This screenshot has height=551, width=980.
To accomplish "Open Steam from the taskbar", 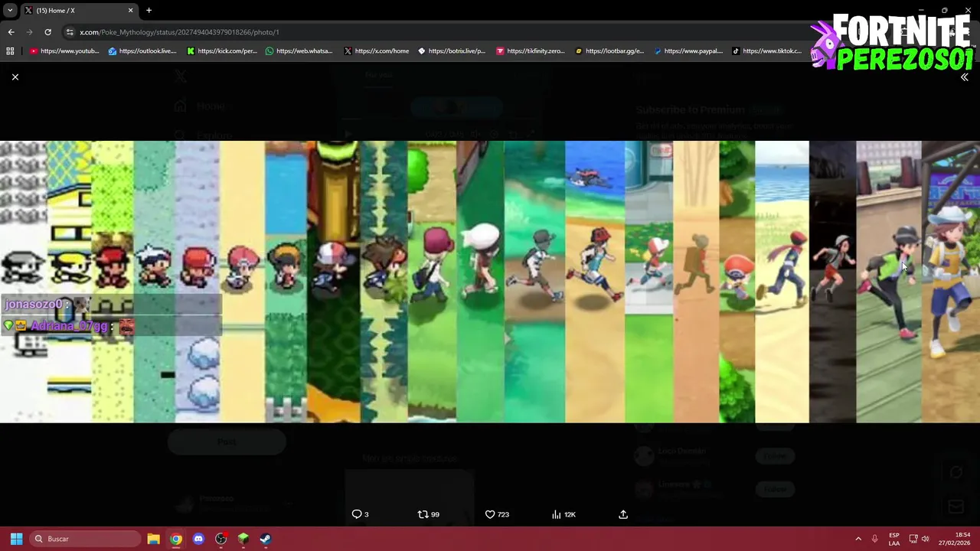I will click(266, 539).
